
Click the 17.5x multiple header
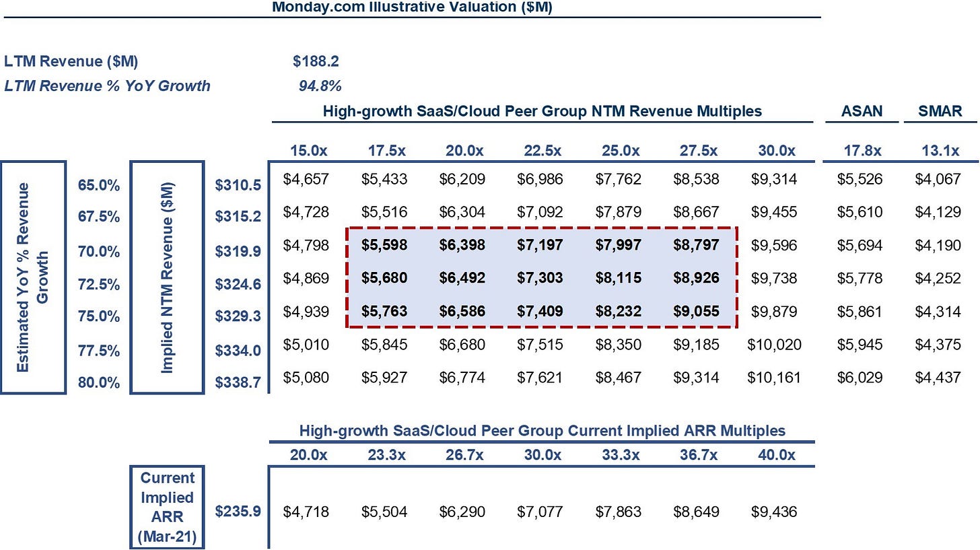tap(386, 150)
